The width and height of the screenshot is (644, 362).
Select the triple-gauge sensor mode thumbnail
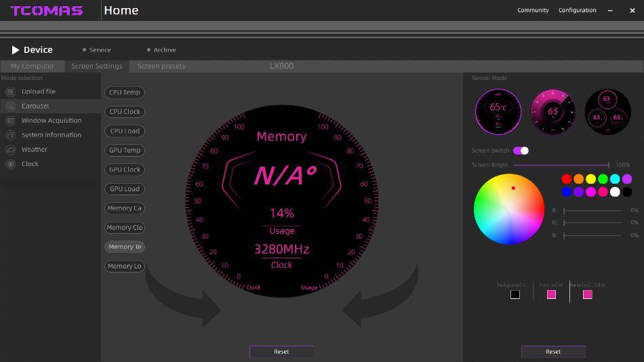(x=607, y=111)
